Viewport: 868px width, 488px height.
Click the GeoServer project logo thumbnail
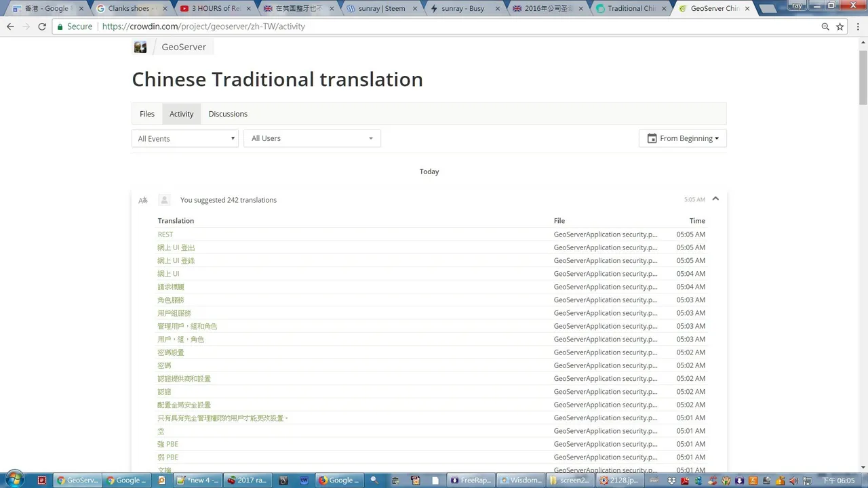[x=140, y=47]
